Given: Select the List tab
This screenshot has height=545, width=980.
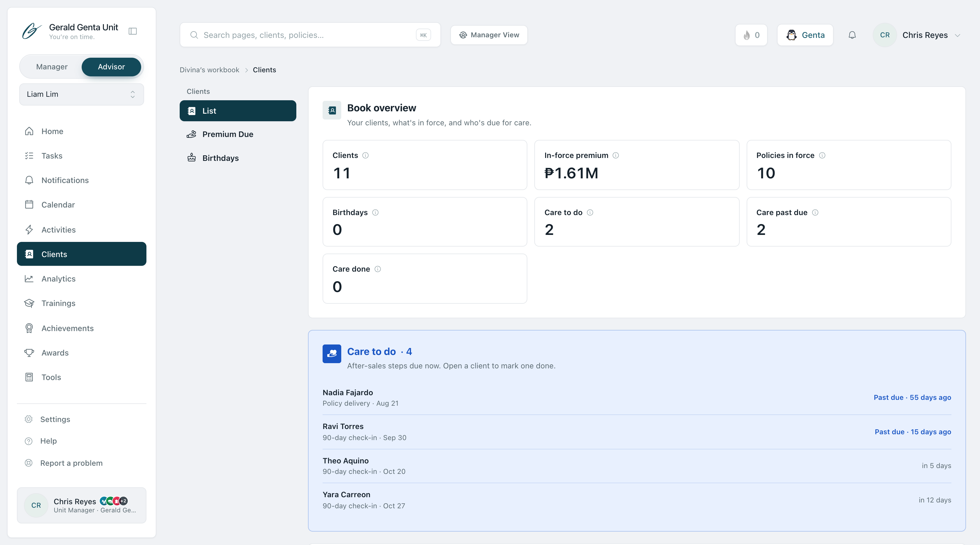Looking at the screenshot, I should point(238,111).
